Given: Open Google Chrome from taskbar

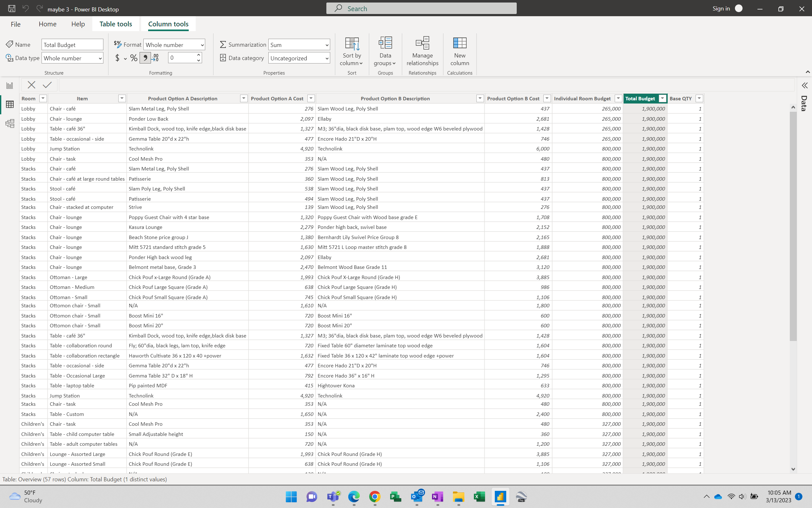Looking at the screenshot, I should pyautogui.click(x=375, y=497).
